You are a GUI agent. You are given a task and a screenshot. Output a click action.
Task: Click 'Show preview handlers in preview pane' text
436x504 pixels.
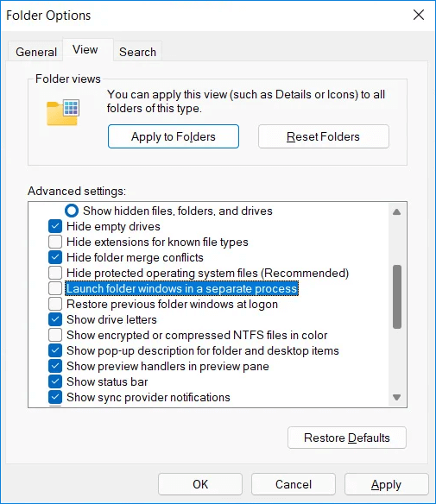(167, 367)
